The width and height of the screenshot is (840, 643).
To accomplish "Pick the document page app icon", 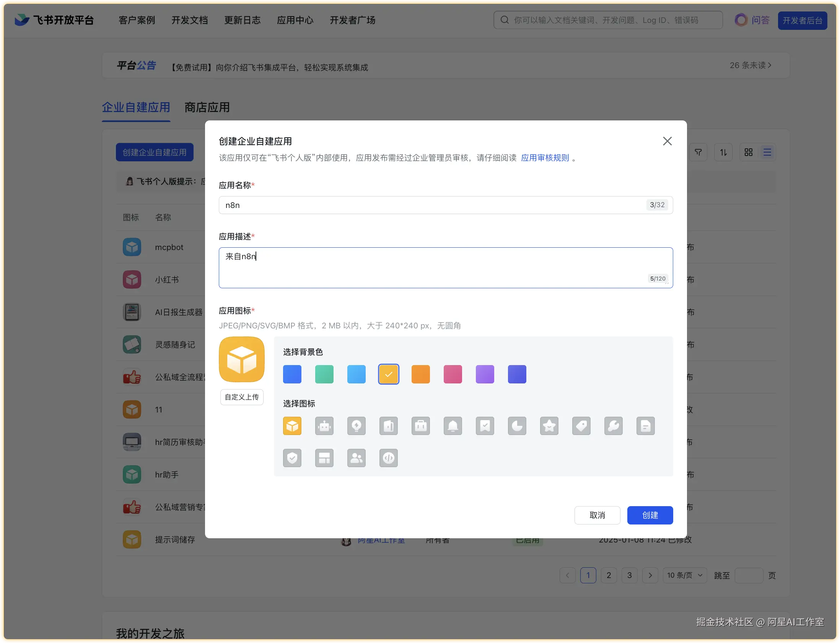I will (x=646, y=426).
